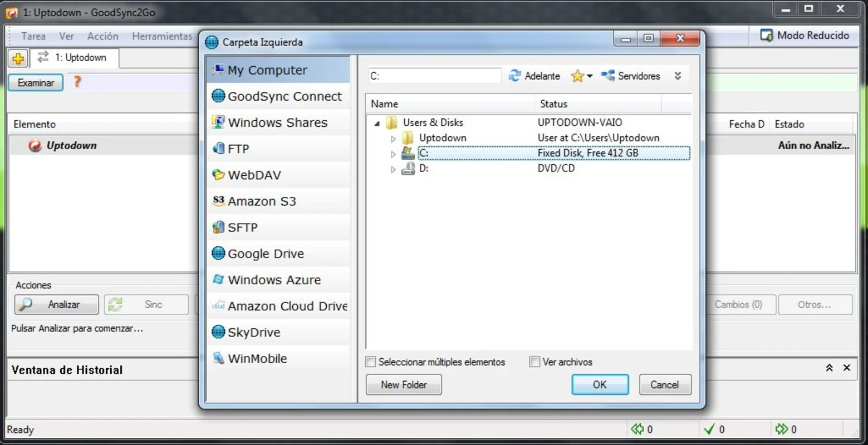Image resolution: width=868 pixels, height=445 pixels.
Task: Click the C: fixed disk icon
Action: tap(408, 152)
